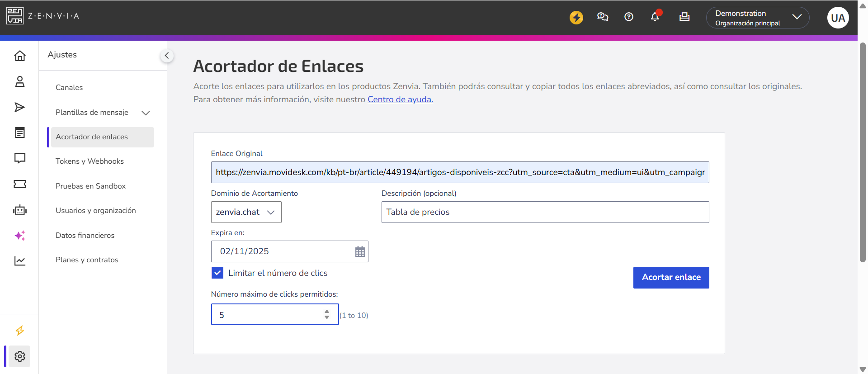Screen dimensions: 868x374
Task: Increase max clicks with the stepper arrow
Action: pos(327,312)
